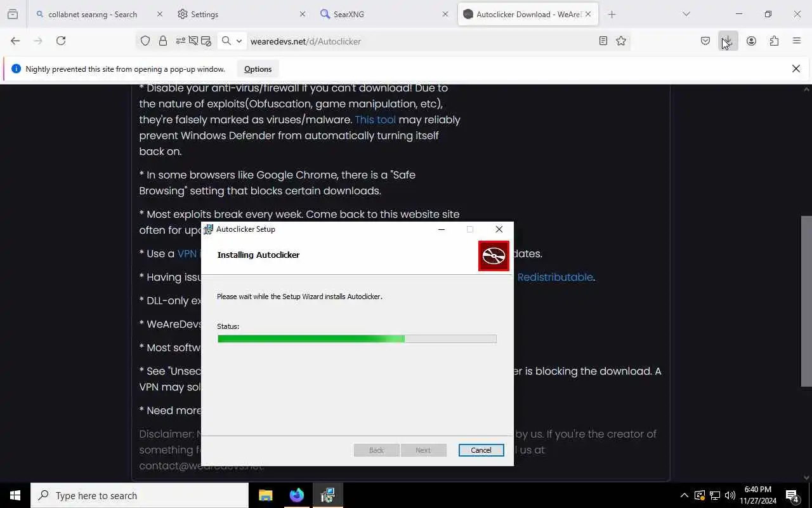This screenshot has height=508, width=812.
Task: Follow the VPN link
Action: pyautogui.click(x=187, y=253)
